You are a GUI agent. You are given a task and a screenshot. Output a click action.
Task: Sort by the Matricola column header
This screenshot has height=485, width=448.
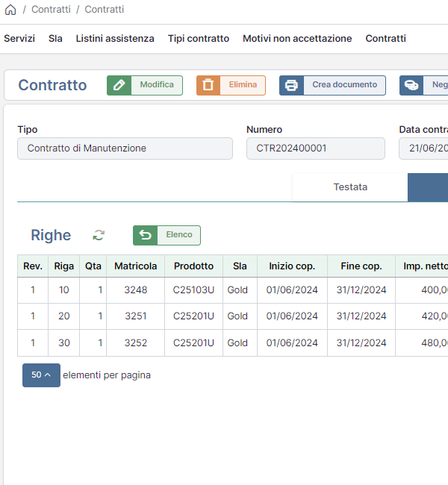tap(136, 266)
